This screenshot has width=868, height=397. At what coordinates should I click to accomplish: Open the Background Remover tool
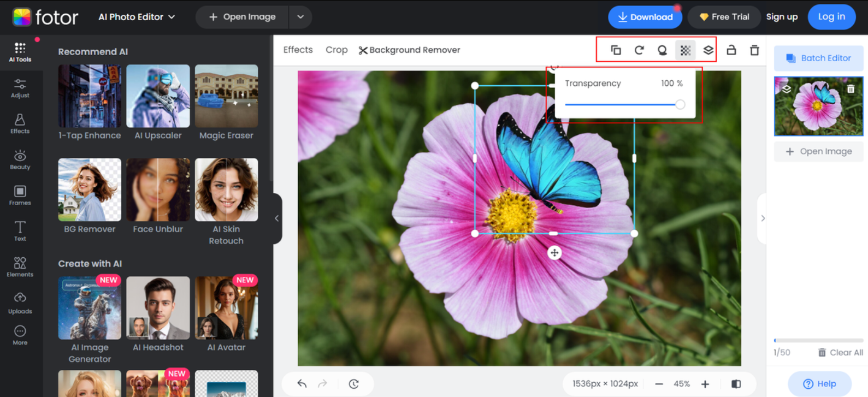tap(409, 50)
